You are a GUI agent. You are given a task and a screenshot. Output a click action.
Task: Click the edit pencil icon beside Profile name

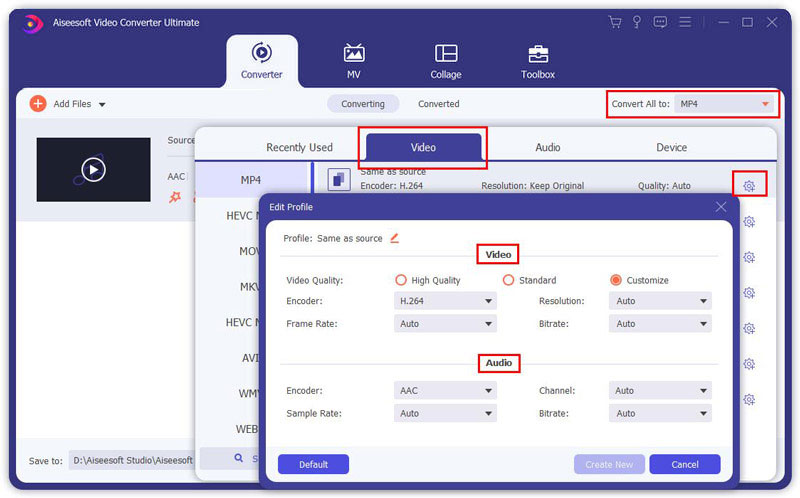click(x=394, y=238)
